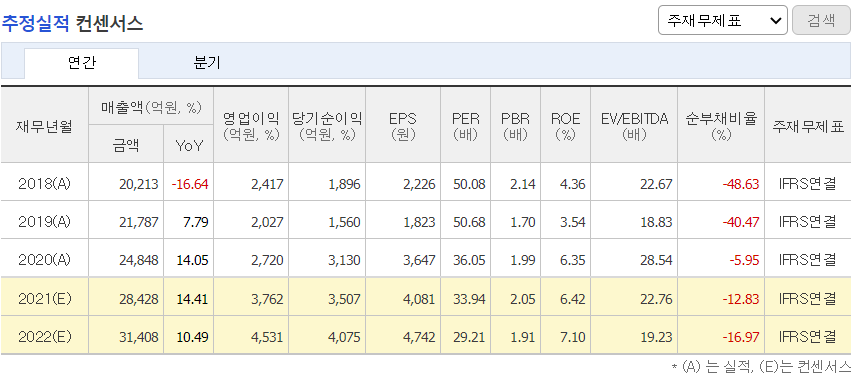
Task: Open the 주재무제표 dropdown
Action: click(x=723, y=20)
